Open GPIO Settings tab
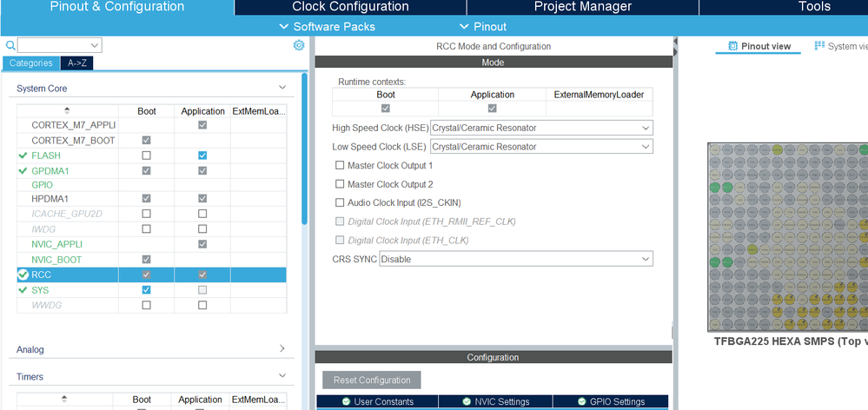 610,401
